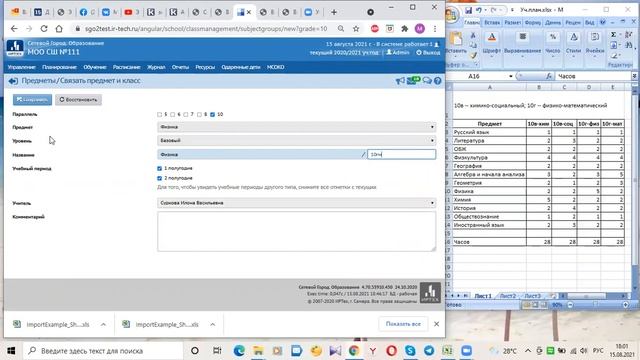Open the Предмет dropdown showing Физика
The height and width of the screenshot is (360, 640).
tap(296, 127)
